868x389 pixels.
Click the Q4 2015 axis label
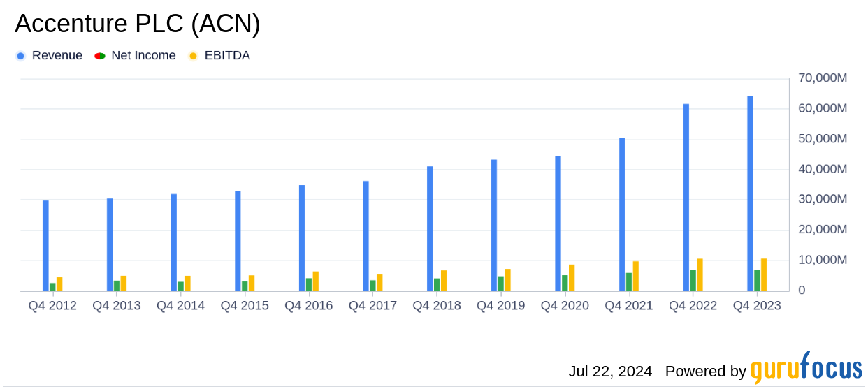[x=245, y=306]
